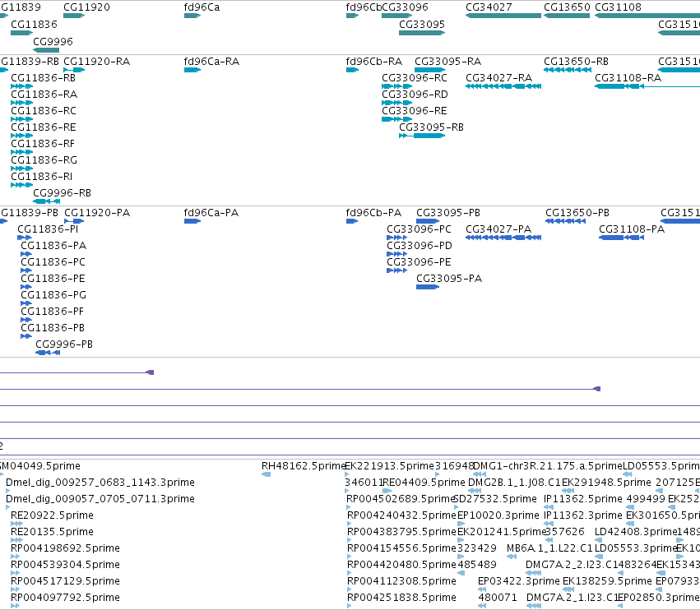Select the CG11920 gene feature
The height and width of the screenshot is (610, 700).
click(x=74, y=16)
